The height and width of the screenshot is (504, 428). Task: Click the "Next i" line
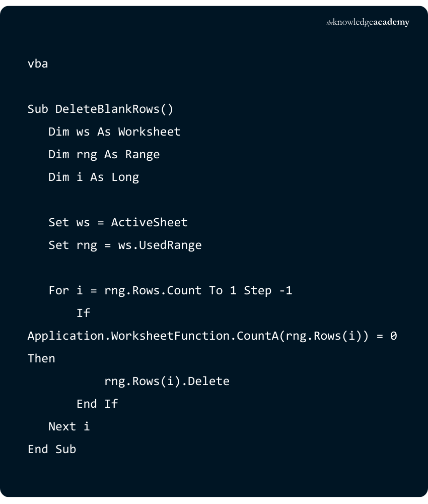[69, 427]
